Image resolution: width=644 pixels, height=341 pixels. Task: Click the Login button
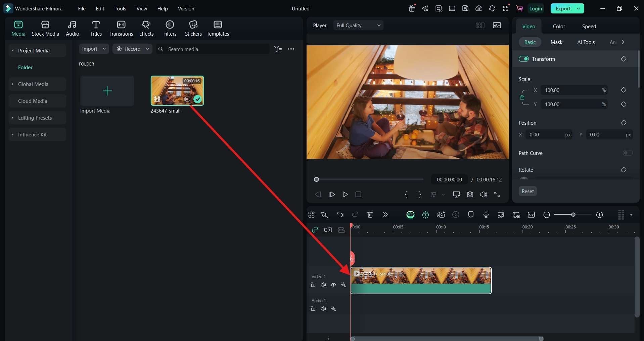536,8
